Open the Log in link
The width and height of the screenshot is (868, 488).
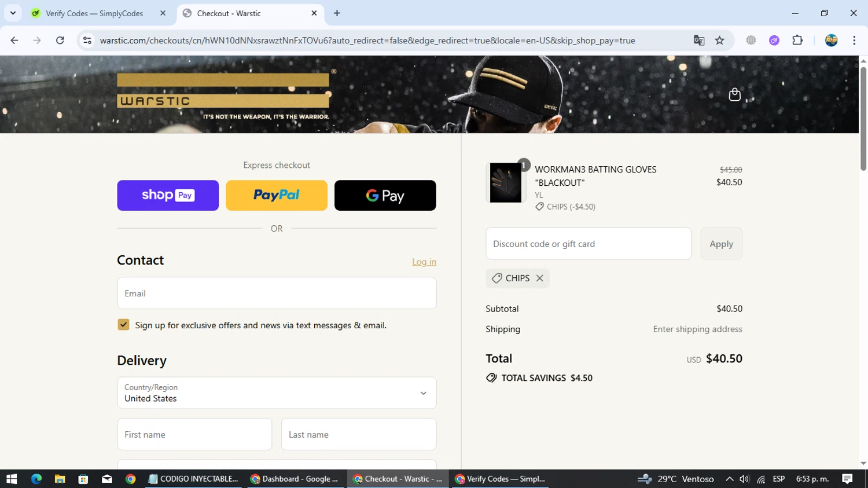tap(424, 262)
